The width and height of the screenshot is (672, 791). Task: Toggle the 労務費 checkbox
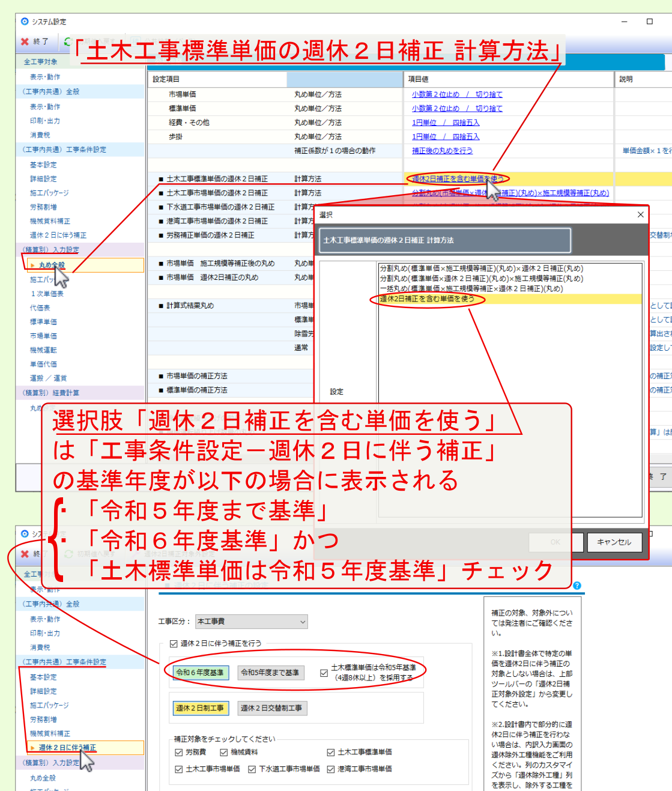178,752
